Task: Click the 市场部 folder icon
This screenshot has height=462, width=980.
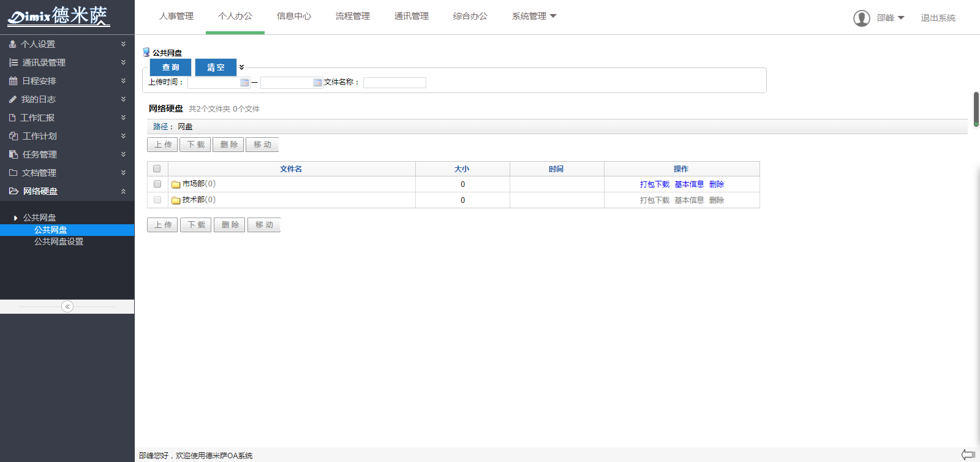Action: 176,184
